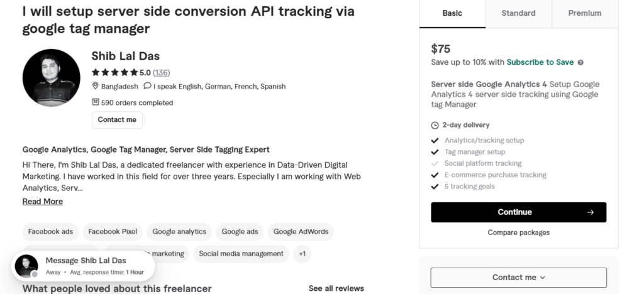Expand seller bio with Read More
Image resolution: width=644 pixels, height=294 pixels.
pos(43,202)
